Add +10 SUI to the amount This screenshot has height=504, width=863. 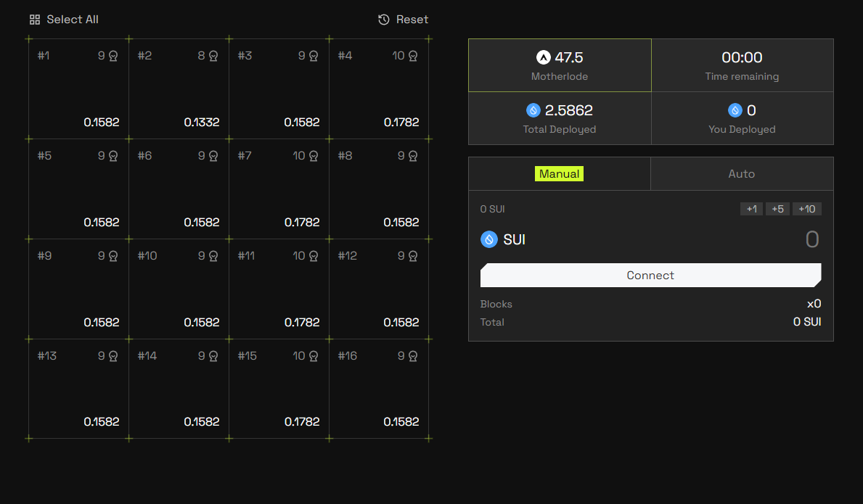(806, 209)
